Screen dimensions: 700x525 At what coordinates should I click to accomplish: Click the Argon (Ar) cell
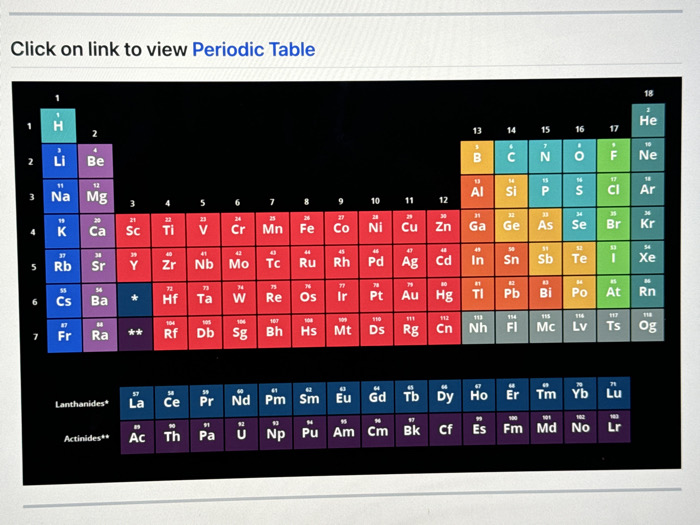click(648, 189)
